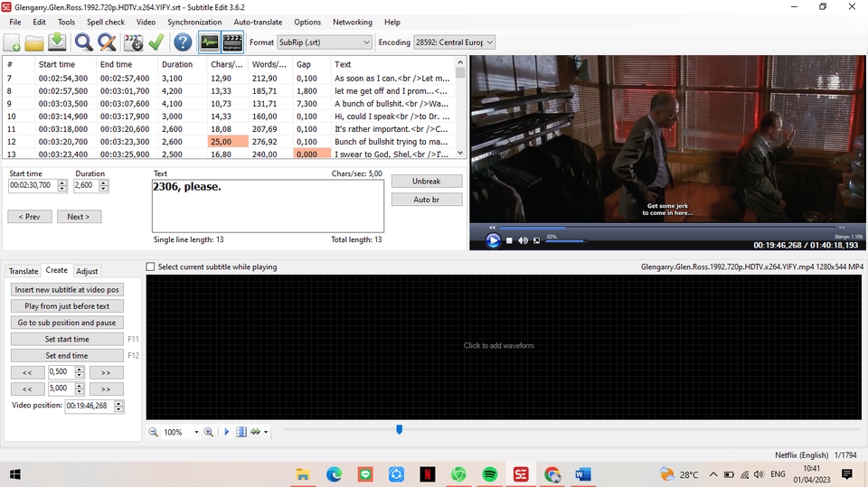Save the subtitle with the download-arrow icon
The height and width of the screenshot is (487, 868).
tap(57, 42)
